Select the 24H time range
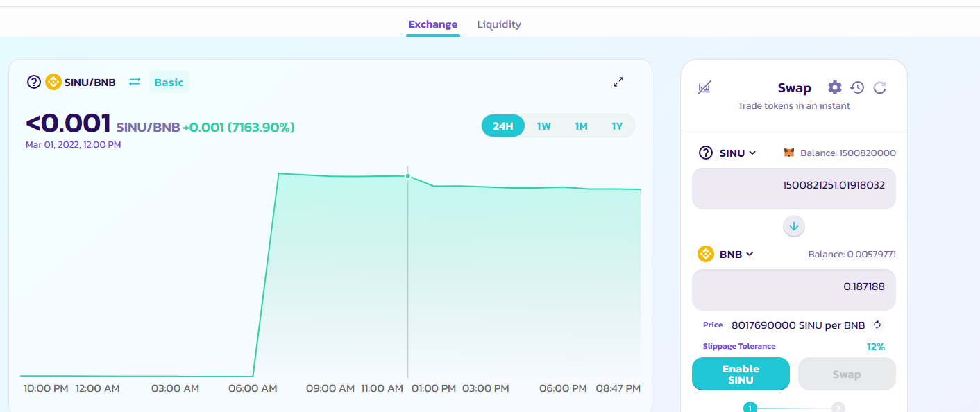The image size is (980, 412). click(x=503, y=126)
